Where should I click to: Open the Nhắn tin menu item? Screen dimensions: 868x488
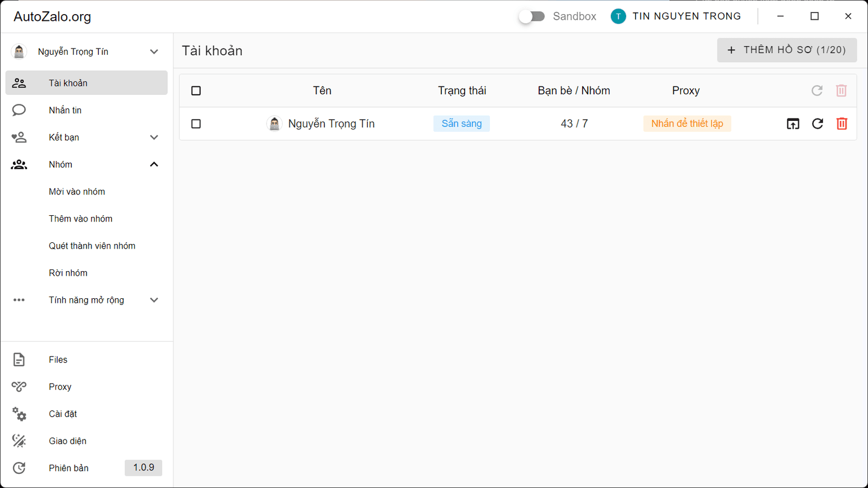pyautogui.click(x=65, y=110)
